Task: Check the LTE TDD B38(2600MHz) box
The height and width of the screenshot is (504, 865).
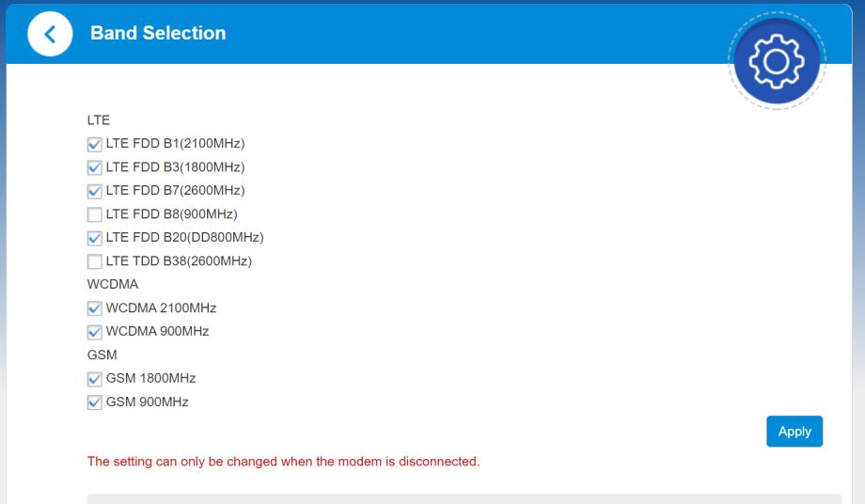Action: tap(94, 261)
